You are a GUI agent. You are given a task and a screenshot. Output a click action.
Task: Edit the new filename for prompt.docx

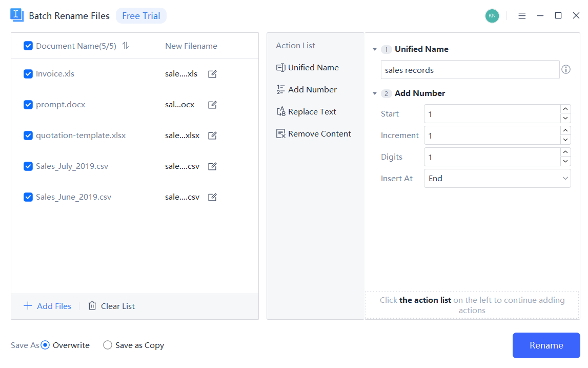click(212, 105)
